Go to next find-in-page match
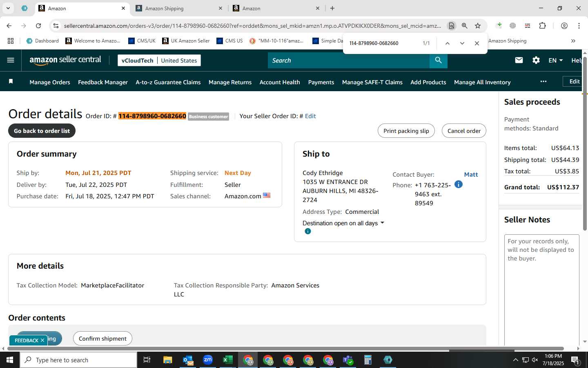This screenshot has width=588, height=368. coord(462,43)
